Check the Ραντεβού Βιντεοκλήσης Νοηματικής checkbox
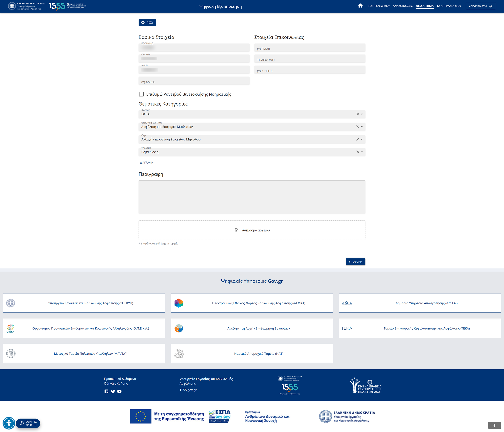The width and height of the screenshot is (504, 432). click(x=141, y=94)
